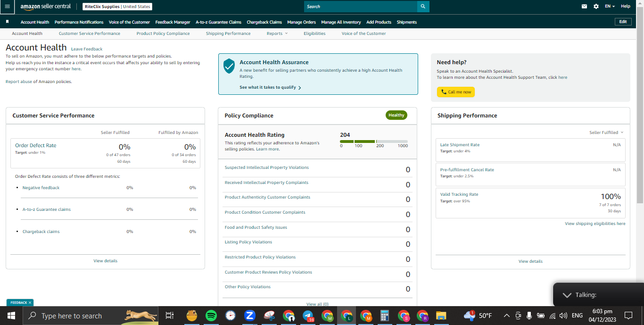Viewport: 644px width, 325px height.
Task: Collapse the Talking popup chevron
Action: tap(567, 295)
